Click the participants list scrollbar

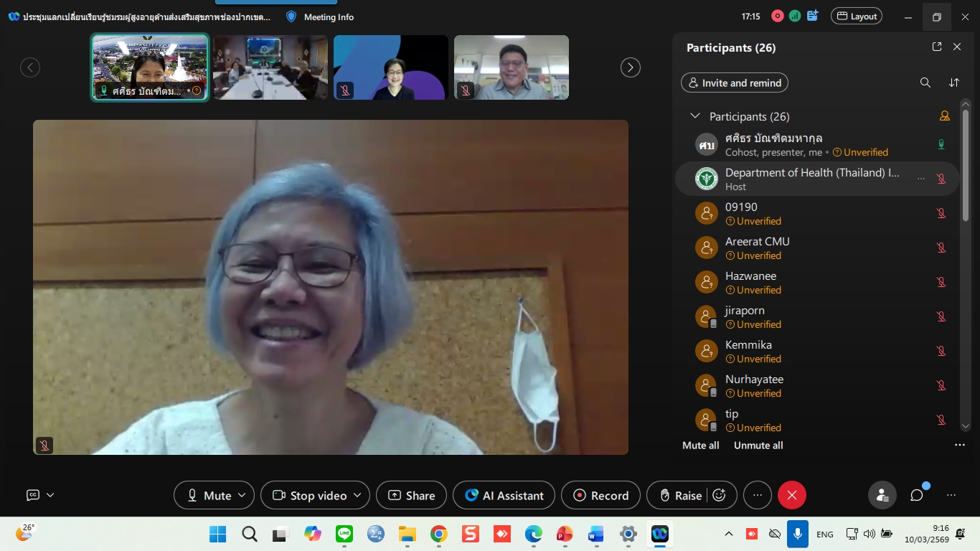[x=966, y=215]
